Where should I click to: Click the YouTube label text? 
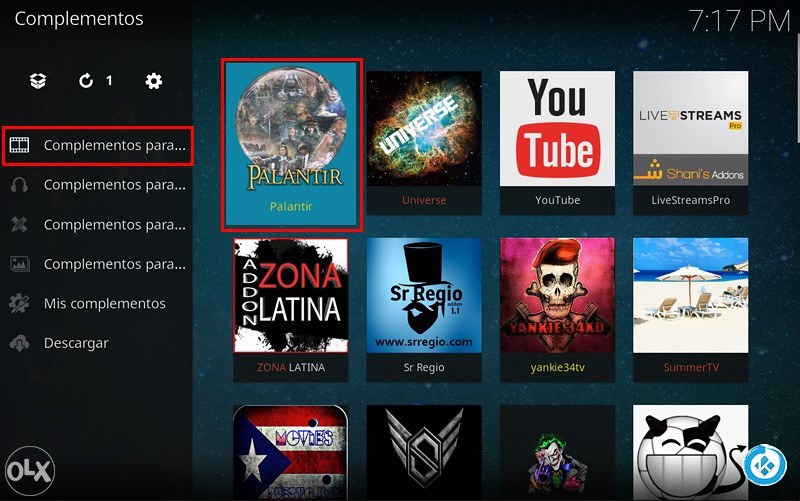point(557,200)
